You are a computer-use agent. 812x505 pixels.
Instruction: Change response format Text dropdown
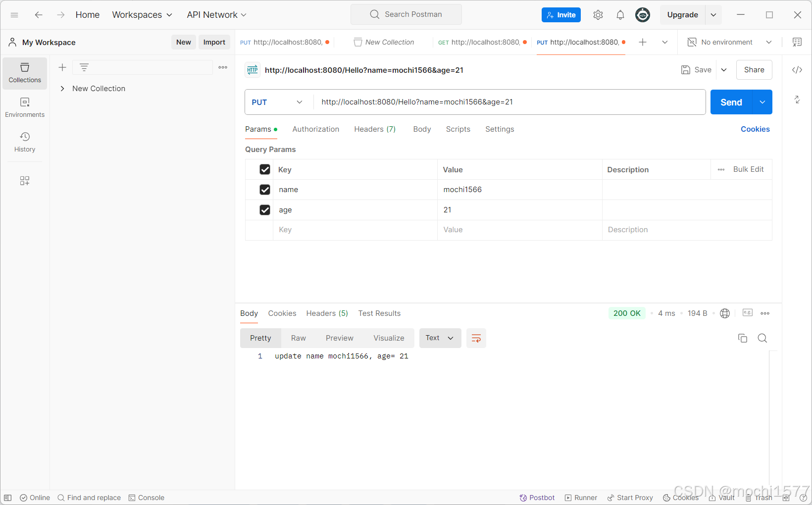click(440, 338)
